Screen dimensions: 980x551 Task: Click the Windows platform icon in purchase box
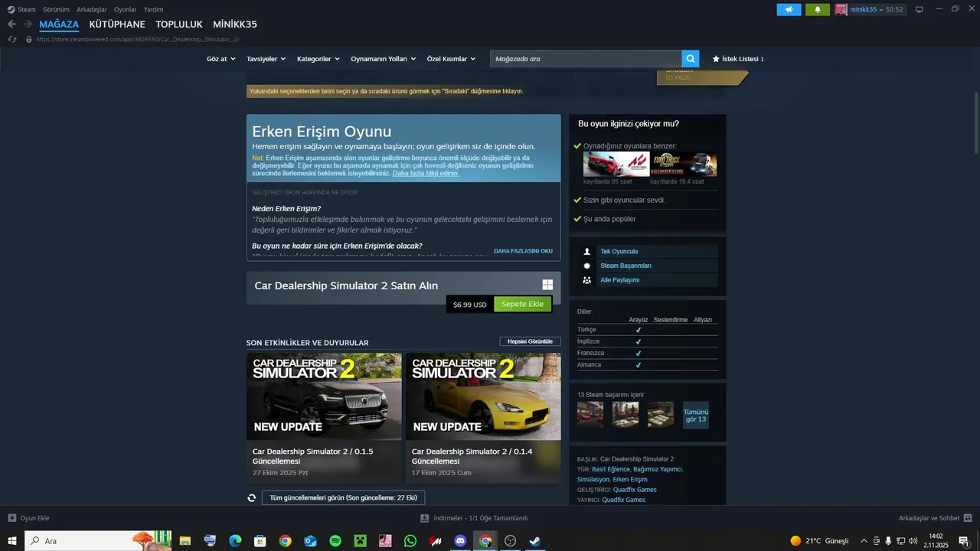click(x=547, y=285)
